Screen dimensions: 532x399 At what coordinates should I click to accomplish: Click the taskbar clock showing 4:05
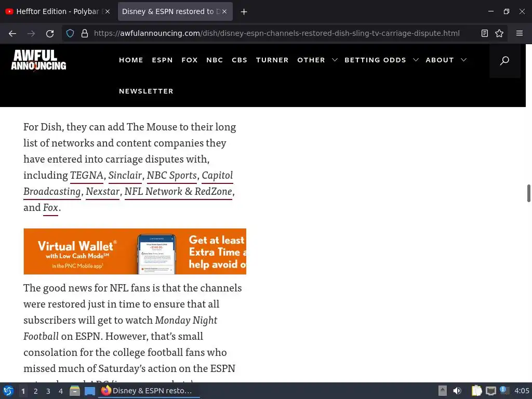tap(522, 391)
